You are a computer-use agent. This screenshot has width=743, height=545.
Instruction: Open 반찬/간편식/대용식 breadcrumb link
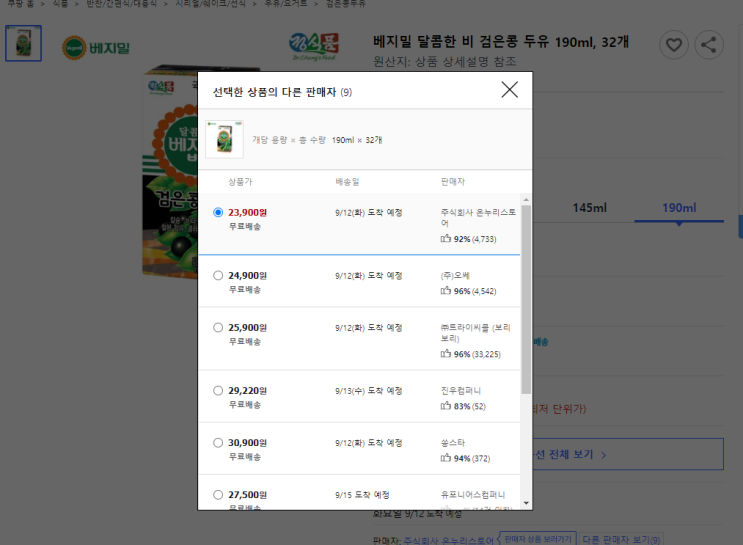[x=121, y=3]
